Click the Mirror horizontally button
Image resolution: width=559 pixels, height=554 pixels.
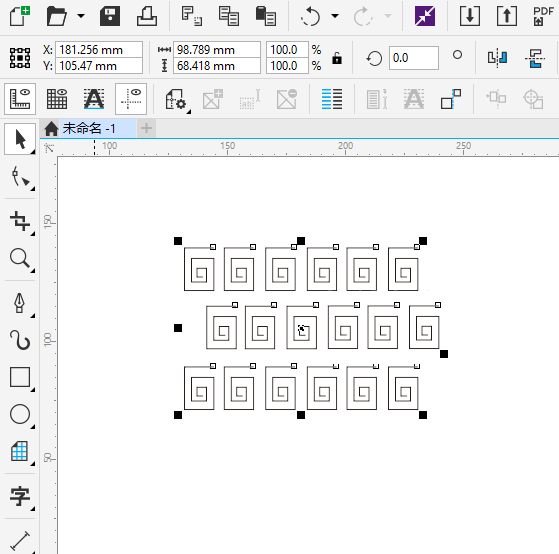click(498, 58)
